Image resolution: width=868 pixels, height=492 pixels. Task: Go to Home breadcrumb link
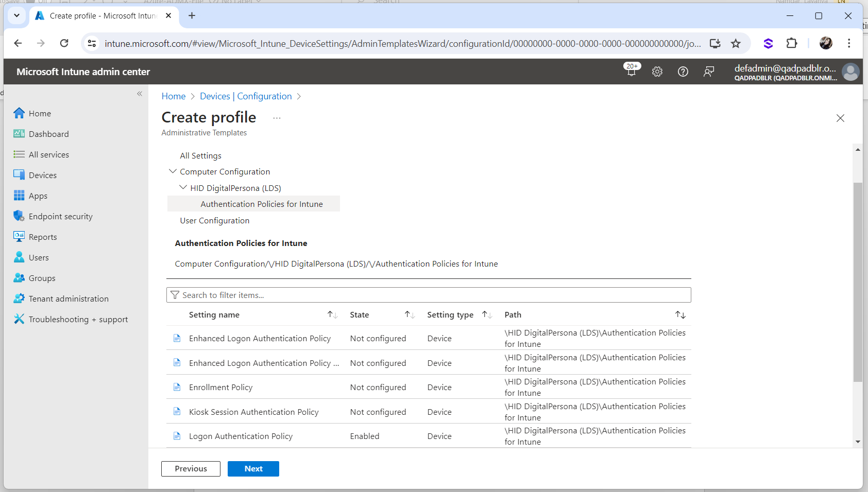tap(173, 96)
